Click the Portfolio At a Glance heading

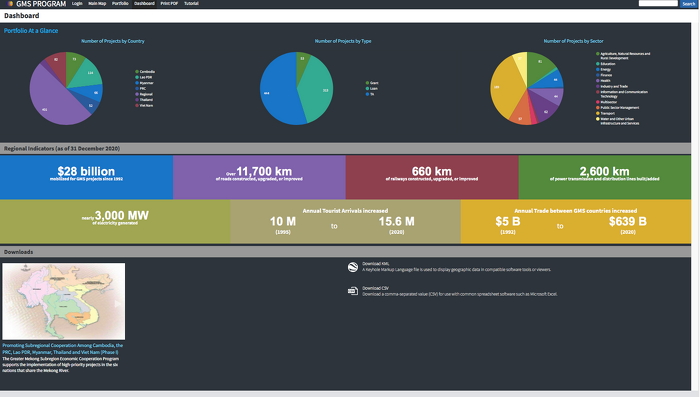(x=31, y=31)
